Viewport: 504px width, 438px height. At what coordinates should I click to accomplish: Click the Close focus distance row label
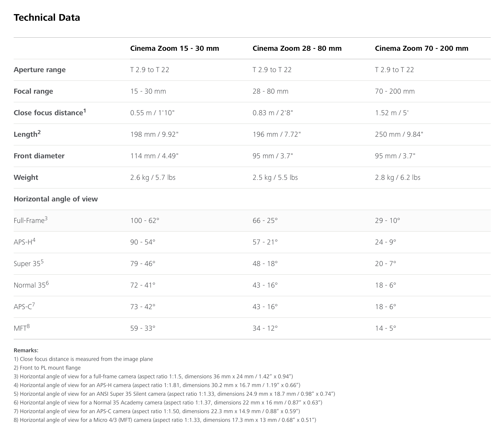coord(50,113)
